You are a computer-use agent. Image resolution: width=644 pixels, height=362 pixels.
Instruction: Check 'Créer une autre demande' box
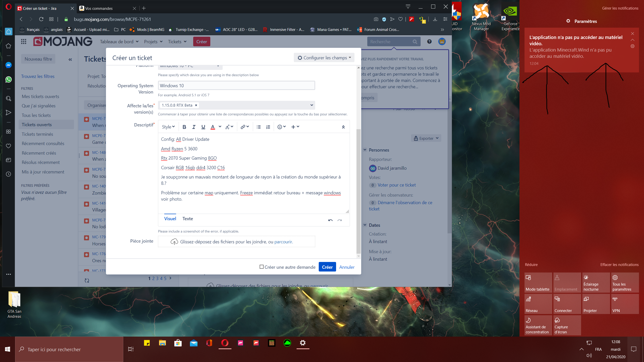262,267
